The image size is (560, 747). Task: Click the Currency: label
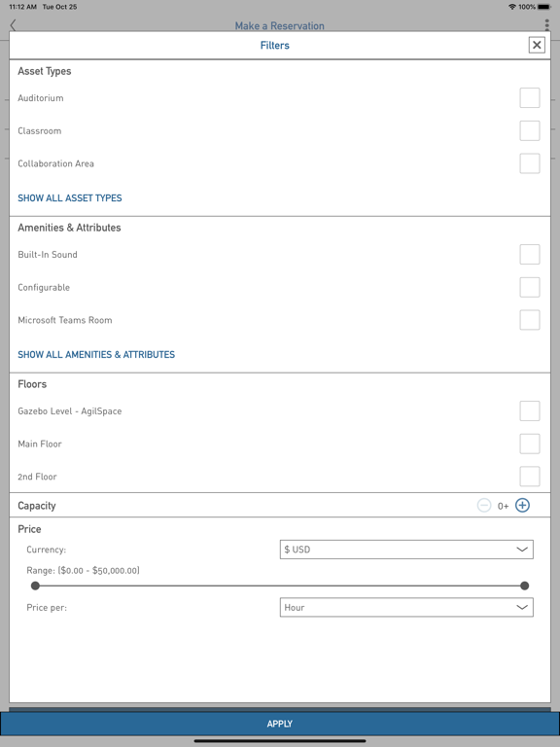tap(47, 550)
